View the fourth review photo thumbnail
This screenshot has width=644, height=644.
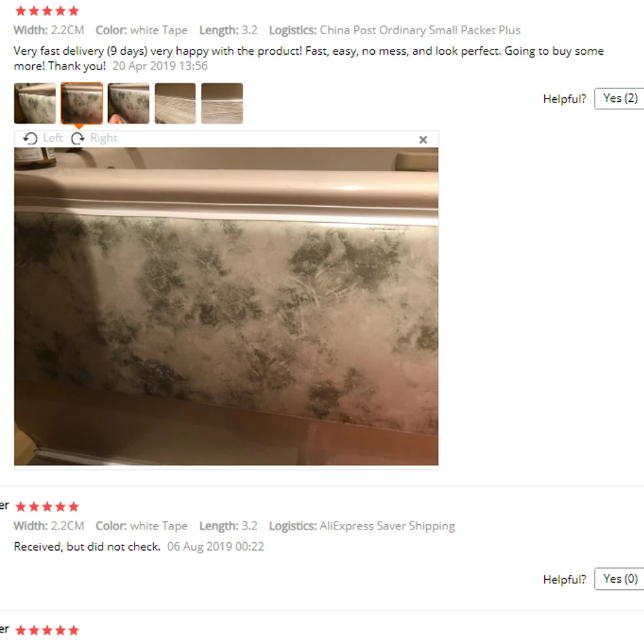click(x=175, y=103)
